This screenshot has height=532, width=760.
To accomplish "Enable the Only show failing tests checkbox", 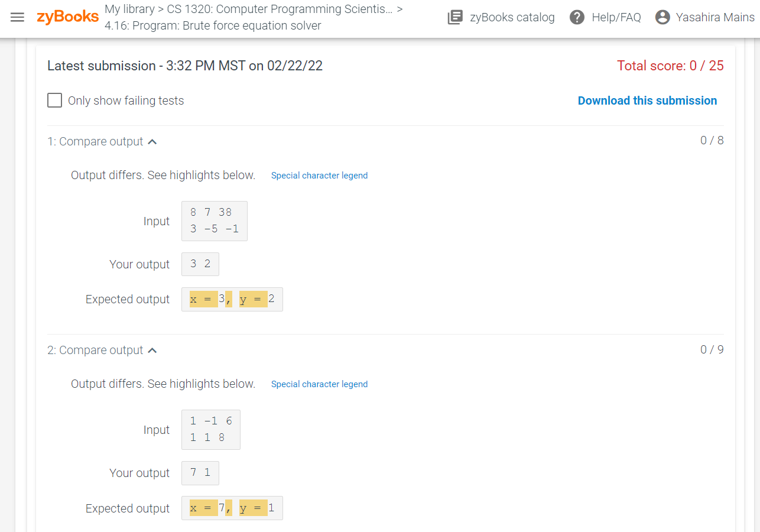I will click(x=54, y=100).
